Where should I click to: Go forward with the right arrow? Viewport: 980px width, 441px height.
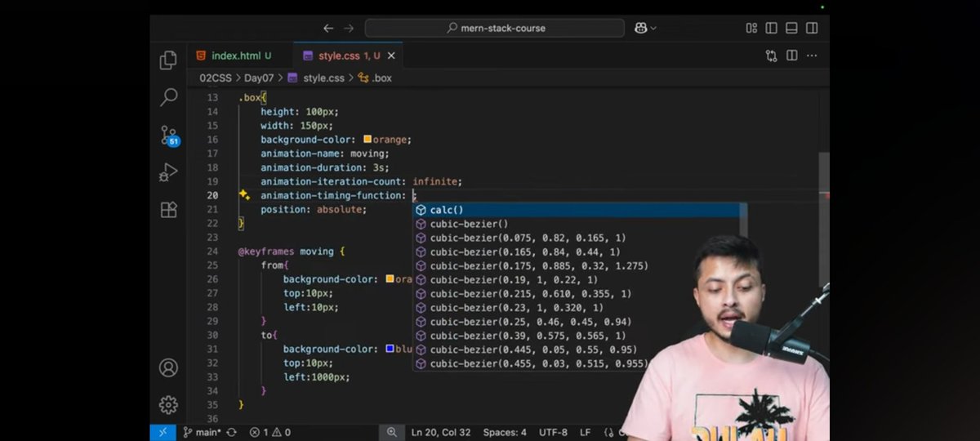click(x=349, y=28)
